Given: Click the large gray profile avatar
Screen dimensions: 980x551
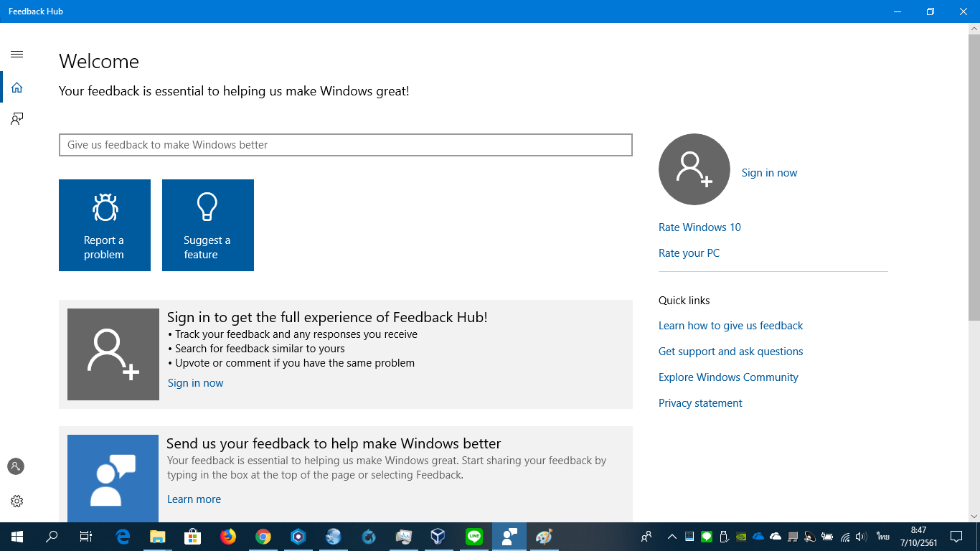Looking at the screenshot, I should pos(694,169).
